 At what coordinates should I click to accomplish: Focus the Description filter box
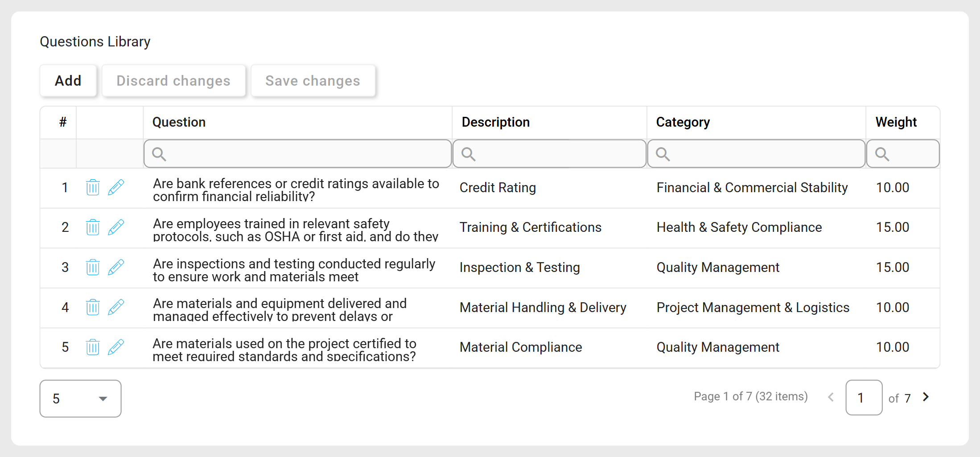tap(549, 154)
